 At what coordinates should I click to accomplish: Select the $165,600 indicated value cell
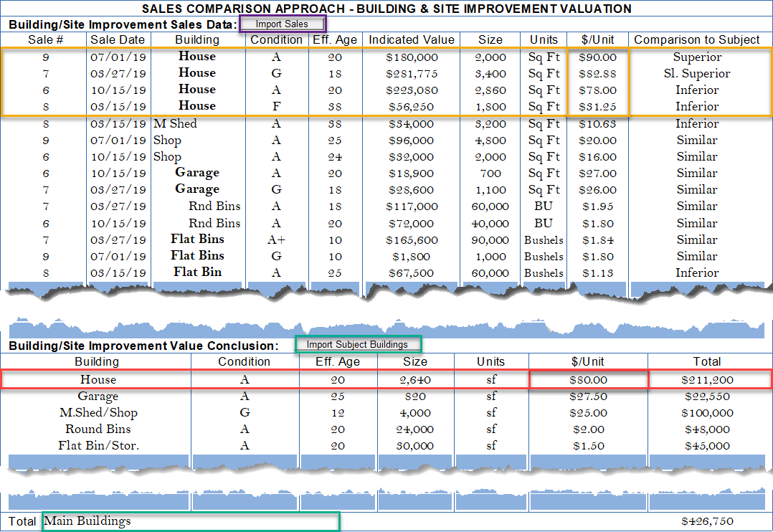point(409,239)
